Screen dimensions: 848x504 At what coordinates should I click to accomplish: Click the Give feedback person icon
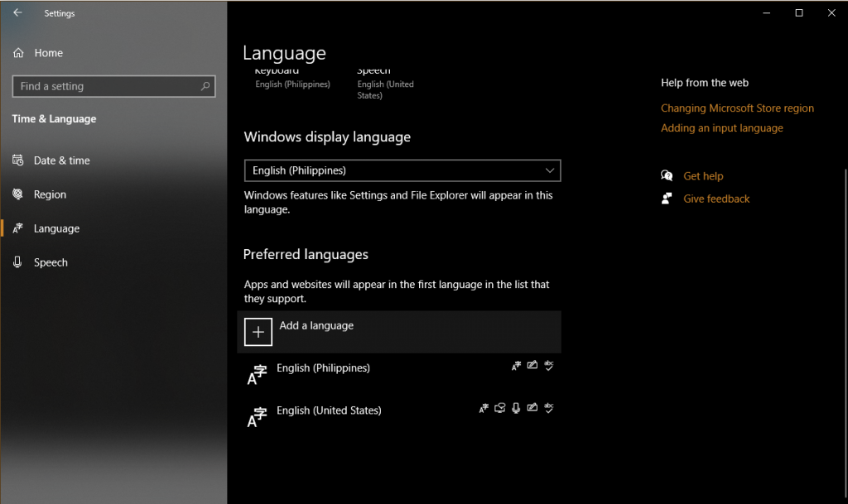(x=667, y=199)
